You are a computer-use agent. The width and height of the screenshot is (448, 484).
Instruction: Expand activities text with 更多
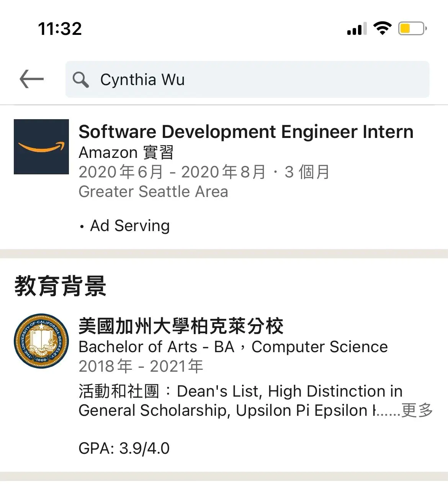[417, 410]
